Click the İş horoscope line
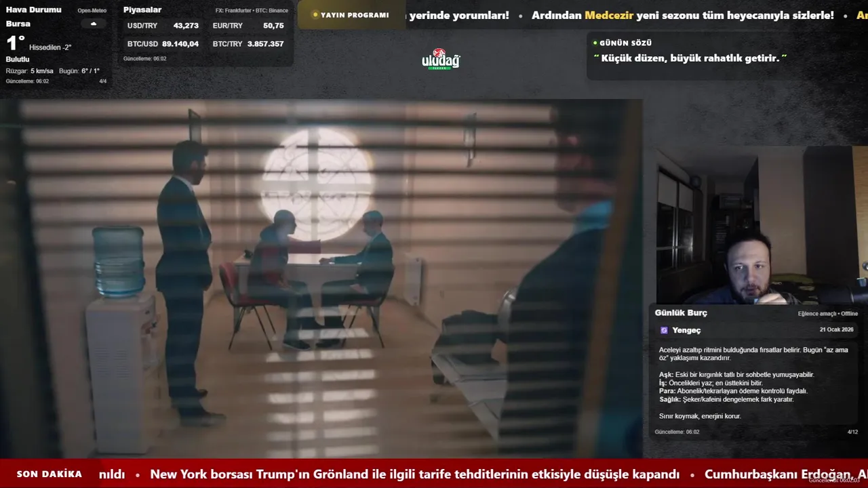 [711, 383]
